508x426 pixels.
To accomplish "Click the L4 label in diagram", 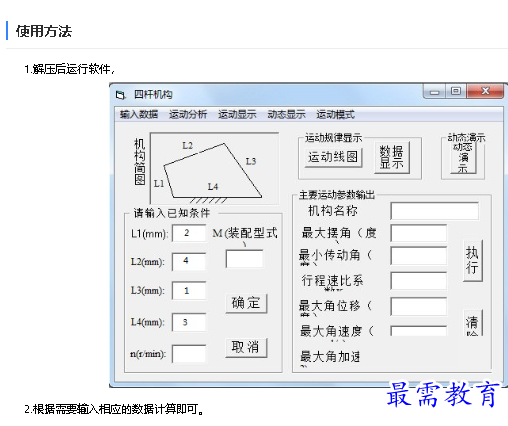I will pos(213,187).
